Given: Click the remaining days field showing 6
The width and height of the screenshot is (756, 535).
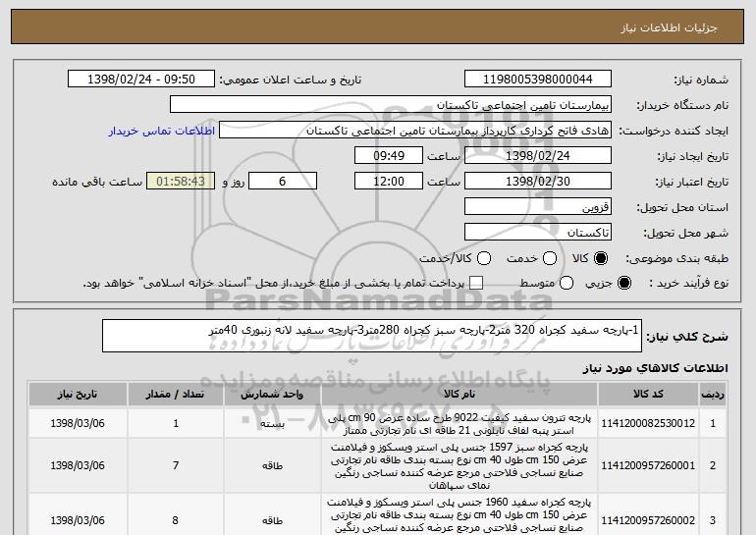Looking at the screenshot, I should point(283,182).
